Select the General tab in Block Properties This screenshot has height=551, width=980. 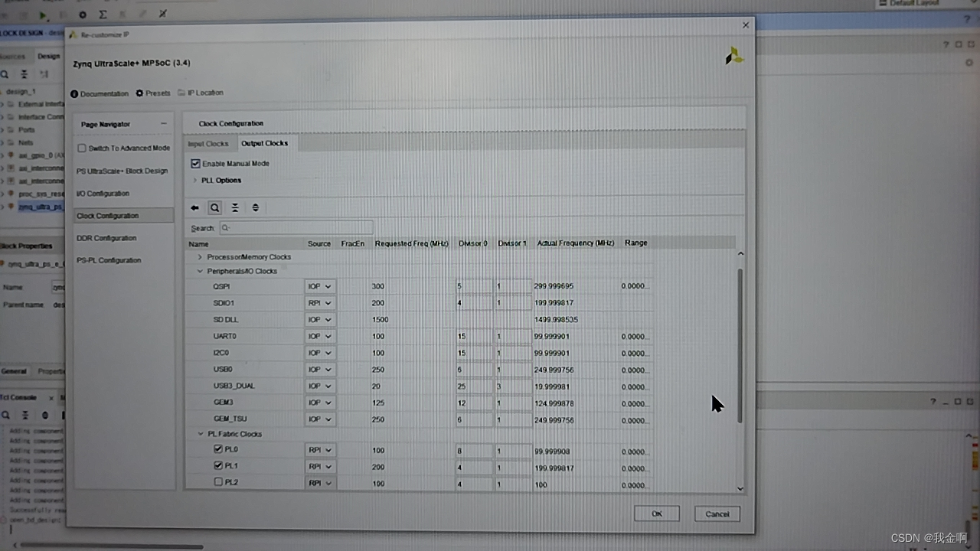pos(14,371)
